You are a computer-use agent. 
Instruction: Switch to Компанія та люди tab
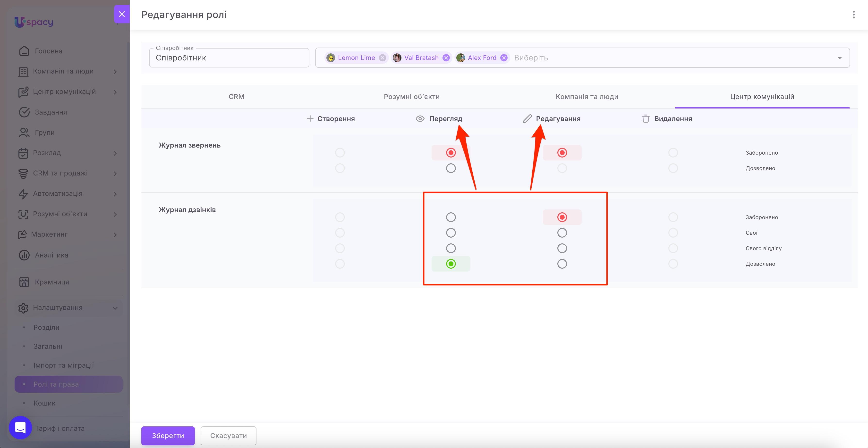pyautogui.click(x=587, y=97)
